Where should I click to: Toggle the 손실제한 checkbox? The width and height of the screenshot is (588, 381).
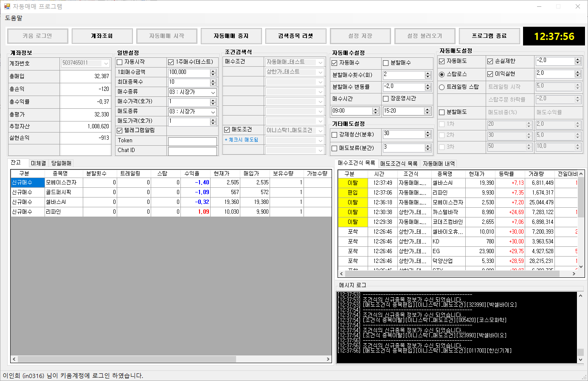point(490,61)
